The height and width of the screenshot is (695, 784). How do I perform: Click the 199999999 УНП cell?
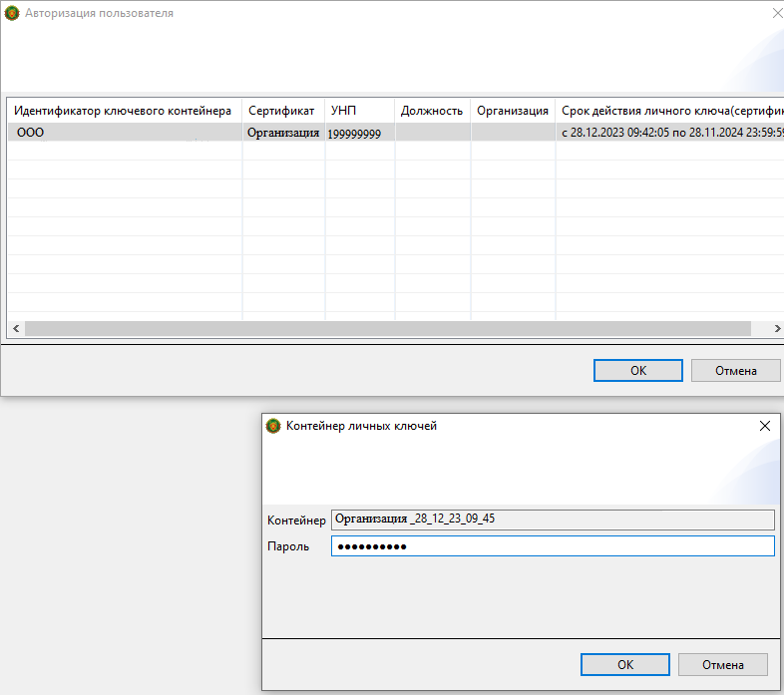click(x=354, y=133)
